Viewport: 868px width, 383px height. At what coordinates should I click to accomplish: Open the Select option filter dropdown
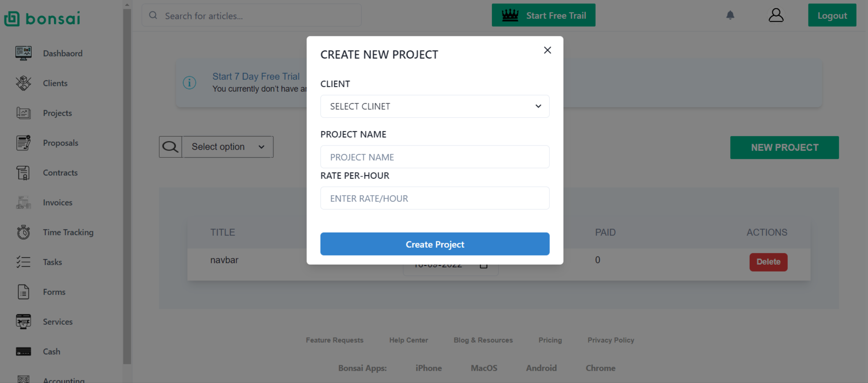click(x=228, y=147)
